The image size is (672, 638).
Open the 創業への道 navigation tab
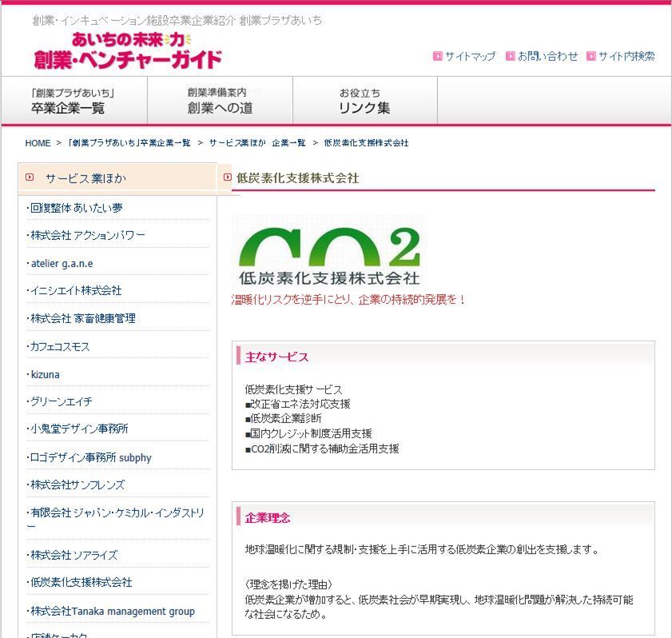(220, 101)
